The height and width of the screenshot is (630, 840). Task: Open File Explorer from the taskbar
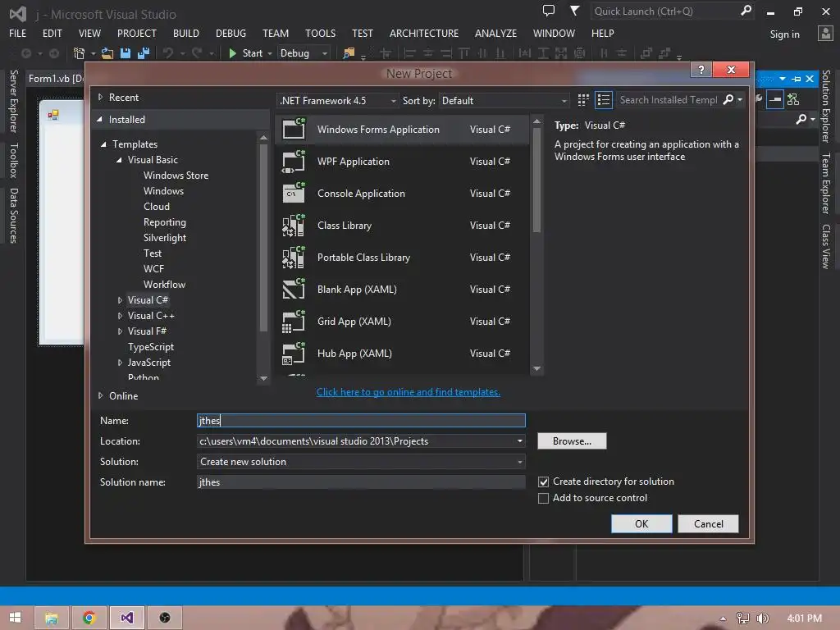click(52, 619)
